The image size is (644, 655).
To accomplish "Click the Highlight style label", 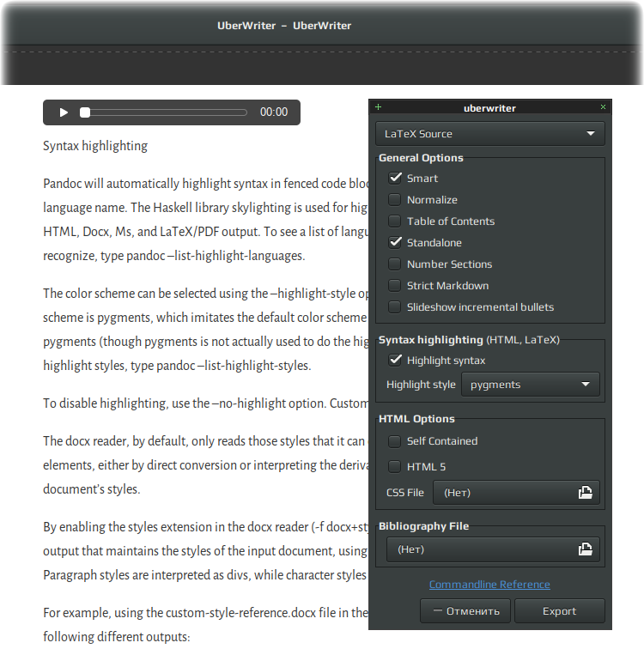I will click(x=421, y=385).
